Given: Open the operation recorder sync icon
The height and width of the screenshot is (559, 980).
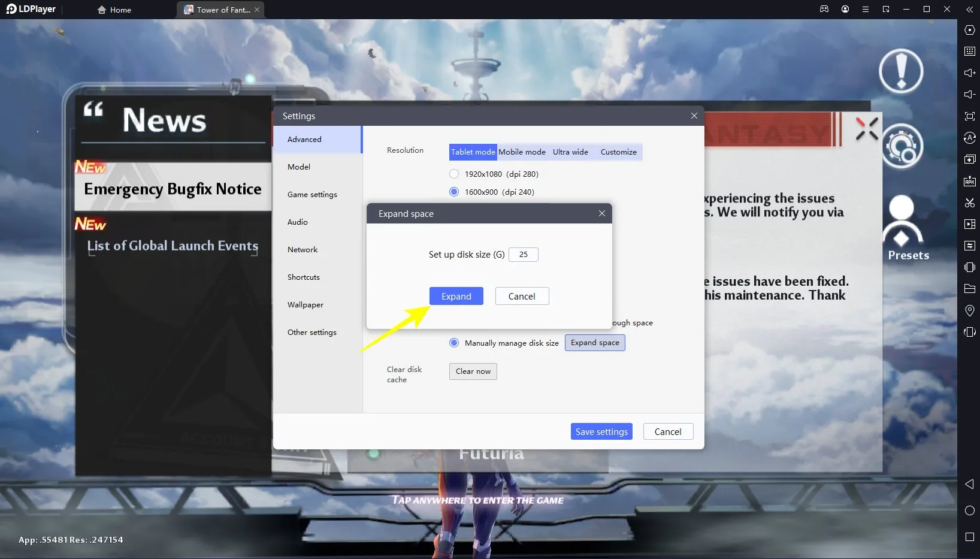Looking at the screenshot, I should (969, 138).
